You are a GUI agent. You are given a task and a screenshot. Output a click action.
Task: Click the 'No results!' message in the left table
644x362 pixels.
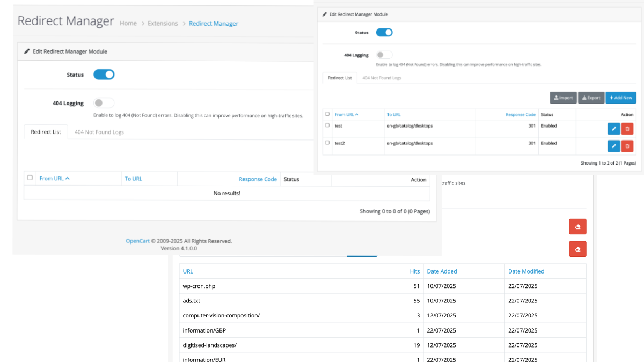tap(227, 193)
